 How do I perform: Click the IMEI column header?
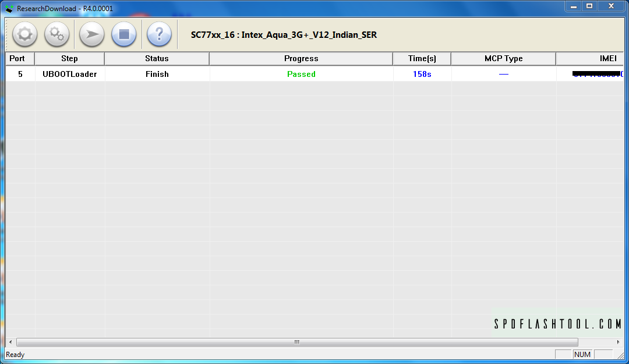click(x=590, y=59)
